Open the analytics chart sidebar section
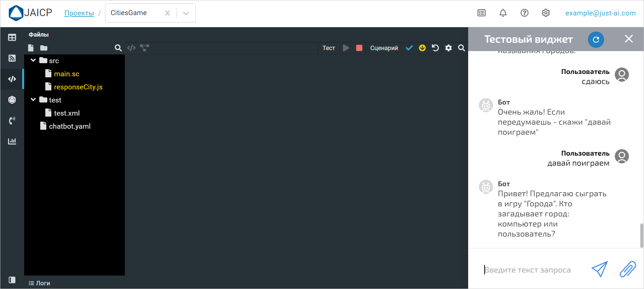 coord(12,141)
